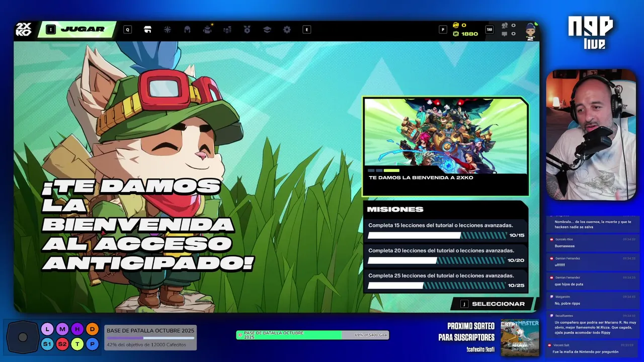Viewport: 644px width, 362px height.
Task: Open the graduation cap tutorial icon
Action: (x=267, y=30)
